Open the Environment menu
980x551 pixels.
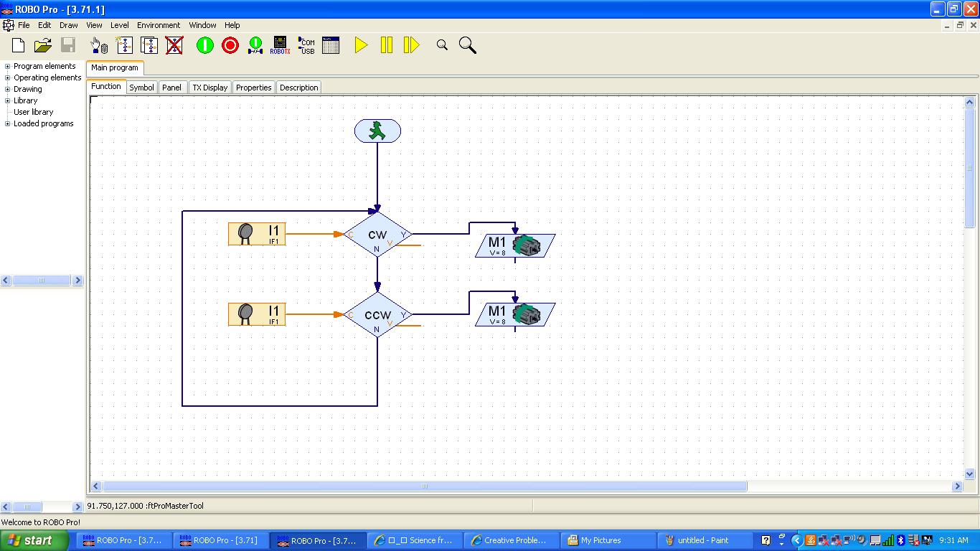[x=158, y=25]
